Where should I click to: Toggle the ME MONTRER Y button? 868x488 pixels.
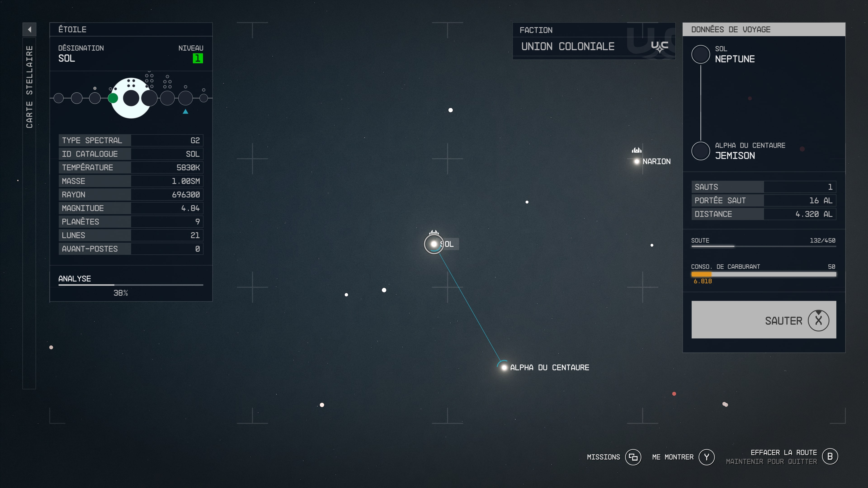(706, 457)
